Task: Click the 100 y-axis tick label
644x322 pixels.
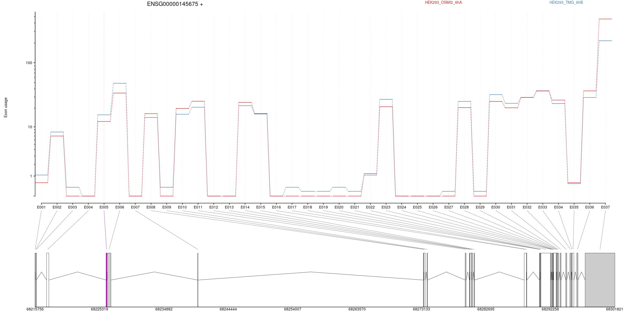Action: (29, 63)
